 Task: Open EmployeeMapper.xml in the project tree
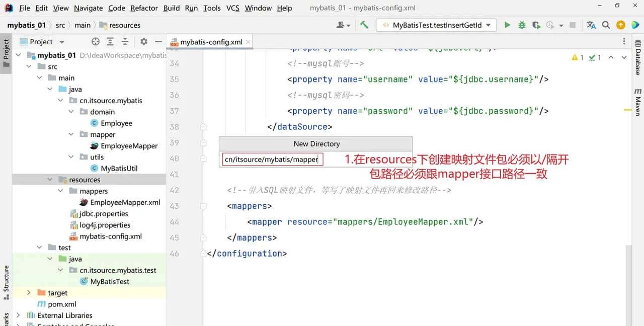click(x=125, y=202)
